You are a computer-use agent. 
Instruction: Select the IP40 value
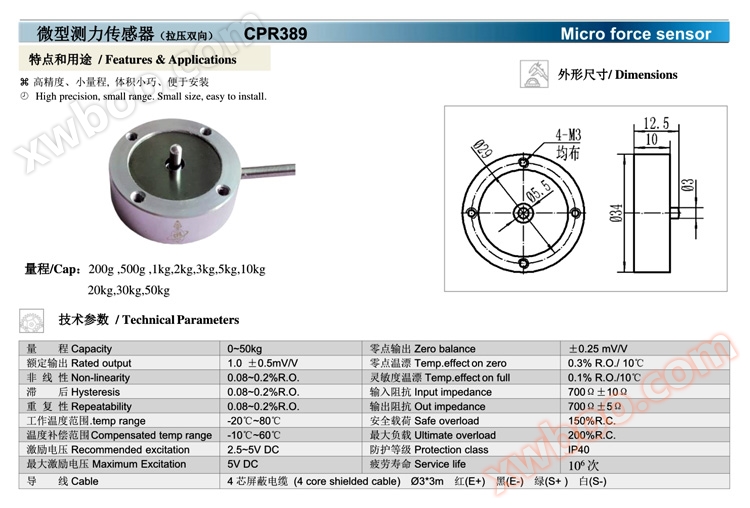[x=579, y=450]
